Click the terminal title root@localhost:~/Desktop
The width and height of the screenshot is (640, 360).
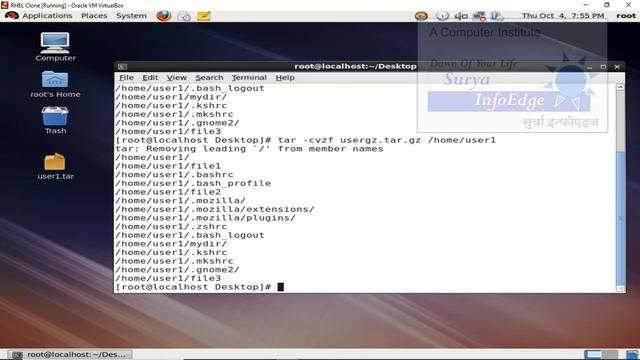click(355, 66)
